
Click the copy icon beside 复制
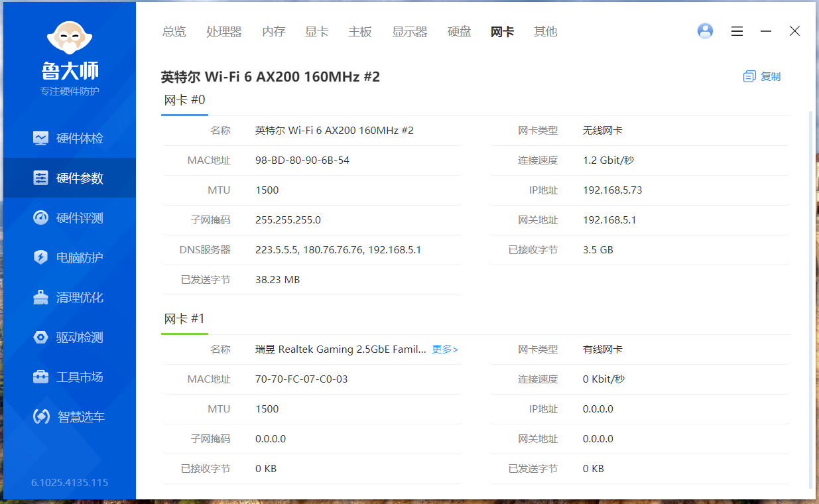pos(749,76)
